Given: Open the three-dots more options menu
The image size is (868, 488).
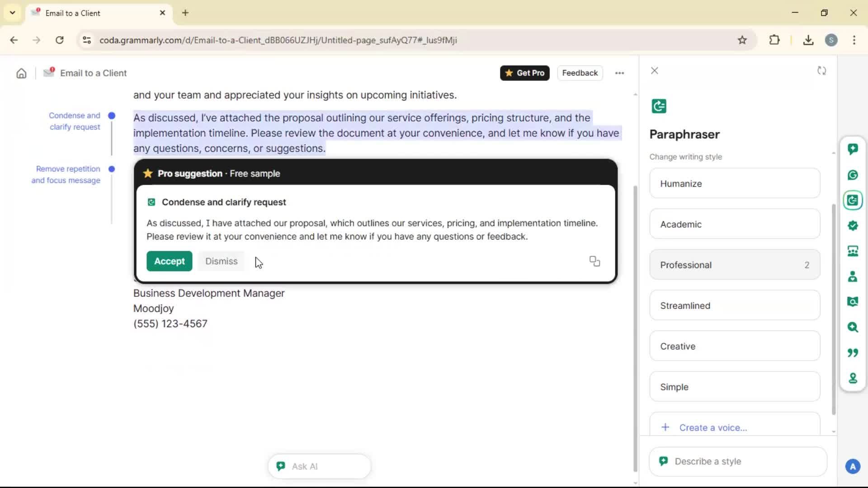Looking at the screenshot, I should pos(619,73).
